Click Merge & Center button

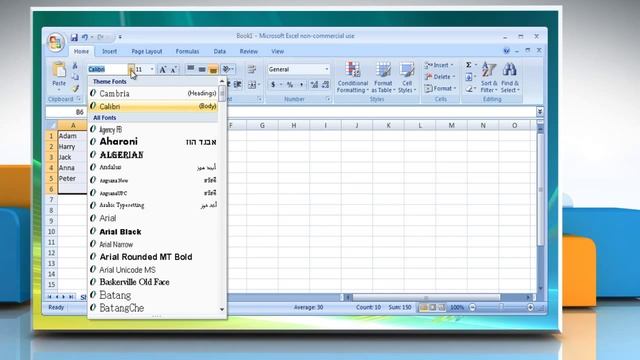[253, 84]
